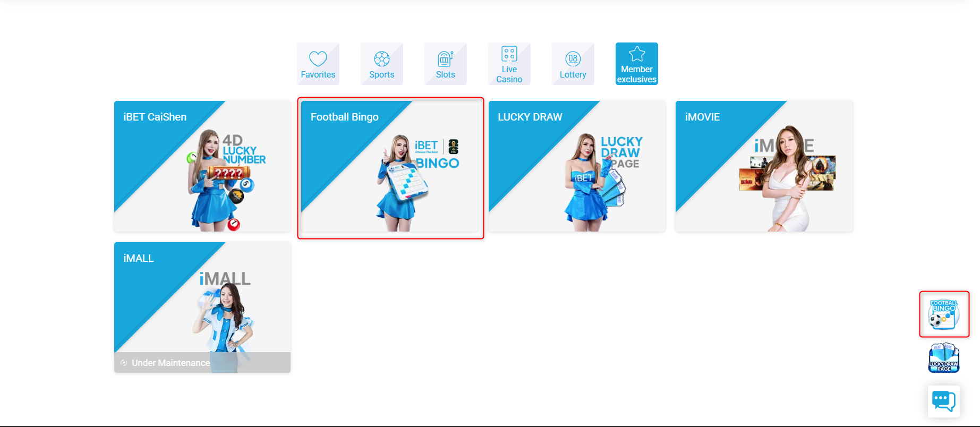
Task: Open the floating Lucky Draw Page icon
Action: coord(944,358)
